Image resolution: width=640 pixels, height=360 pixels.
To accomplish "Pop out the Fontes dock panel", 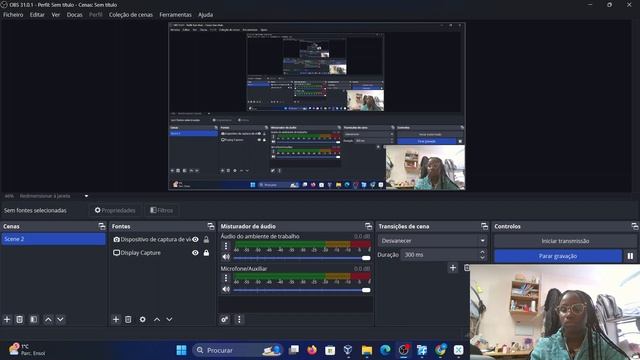I will [x=211, y=226].
